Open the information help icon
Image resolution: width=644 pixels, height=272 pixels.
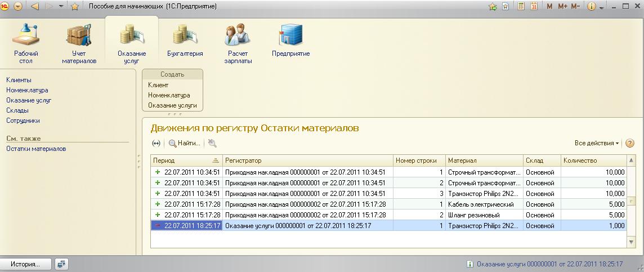[592, 7]
